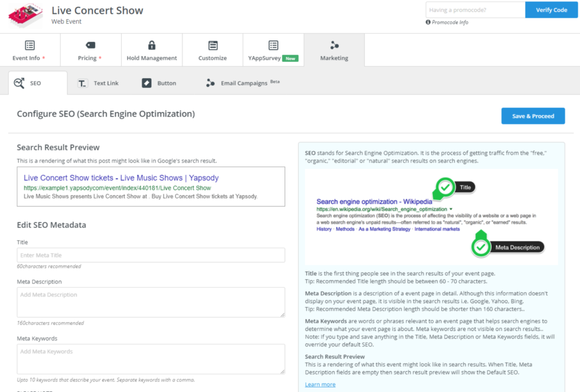This screenshot has width=580, height=392.
Task: Click the Marketing share icon
Action: (334, 45)
